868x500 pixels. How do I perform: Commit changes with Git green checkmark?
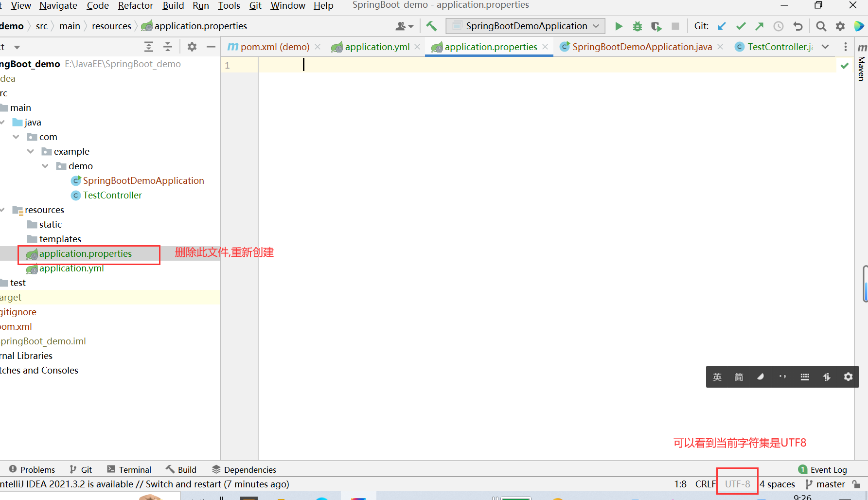point(741,26)
